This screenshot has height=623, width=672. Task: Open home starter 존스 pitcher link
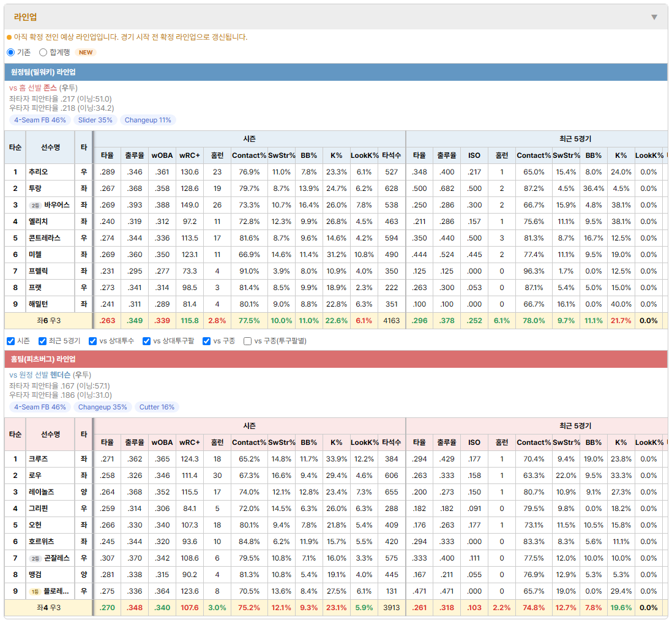(x=50, y=88)
